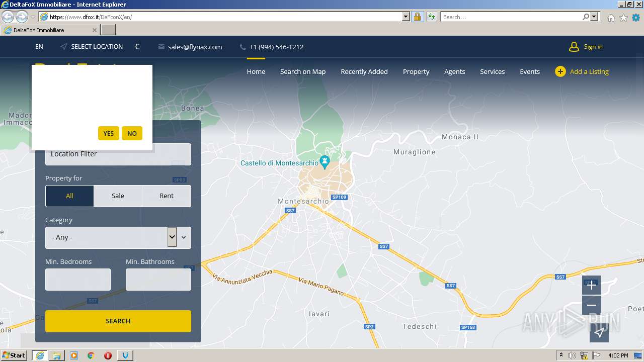Click the chevron beside Category dropdown
This screenshot has width=644, height=362.
[184, 237]
